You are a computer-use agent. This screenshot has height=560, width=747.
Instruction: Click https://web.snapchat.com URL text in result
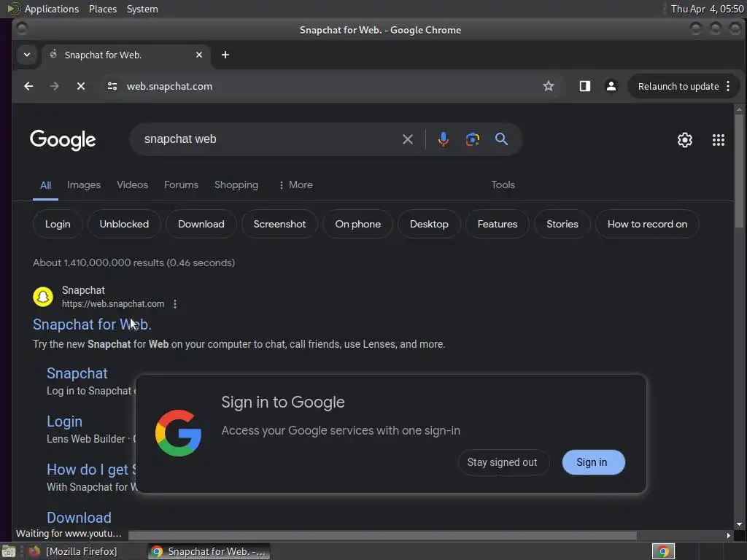(x=113, y=304)
